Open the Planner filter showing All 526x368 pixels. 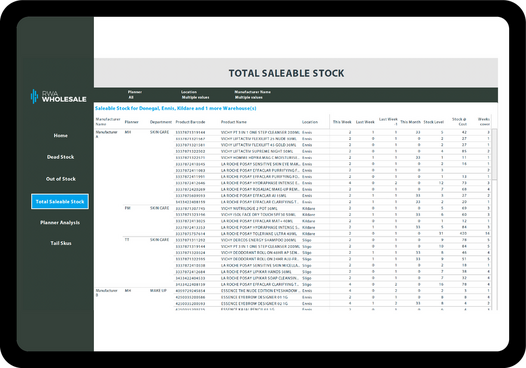click(135, 95)
